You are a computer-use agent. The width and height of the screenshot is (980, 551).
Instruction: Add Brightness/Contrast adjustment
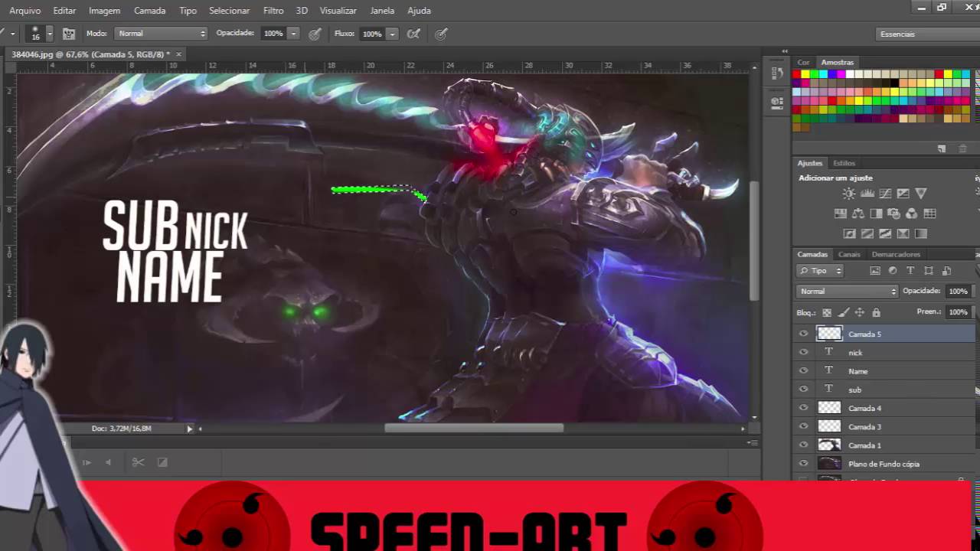pyautogui.click(x=849, y=194)
